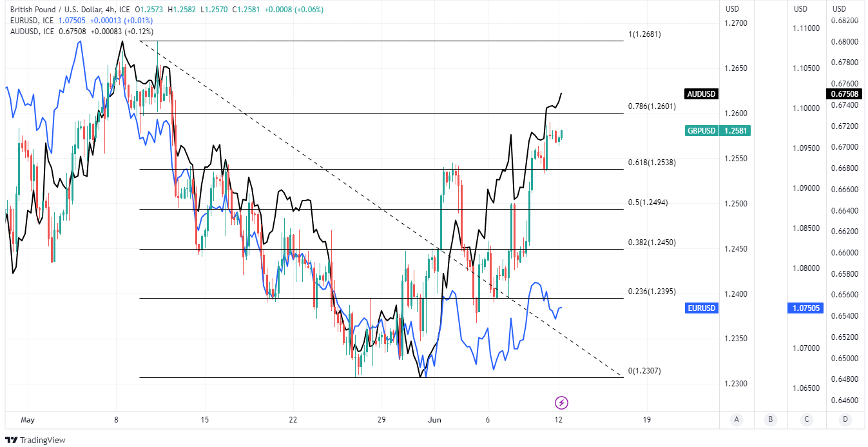Click the 0(1.2307) Fibonacci level label
The image size is (868, 447).
pyautogui.click(x=644, y=371)
